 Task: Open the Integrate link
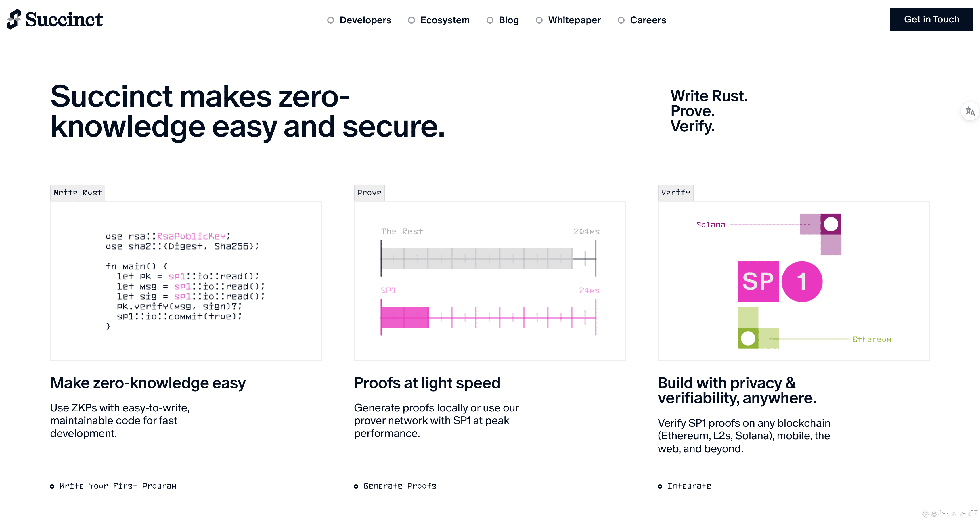[684, 486]
